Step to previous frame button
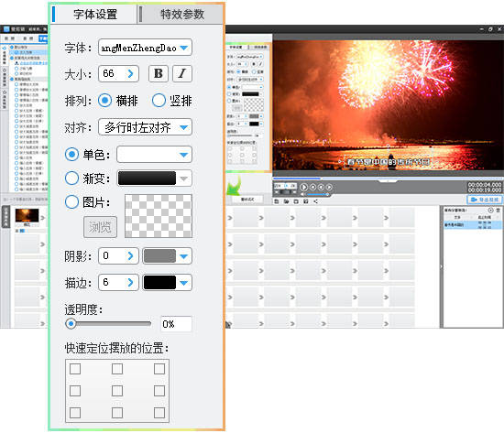 [321, 187]
